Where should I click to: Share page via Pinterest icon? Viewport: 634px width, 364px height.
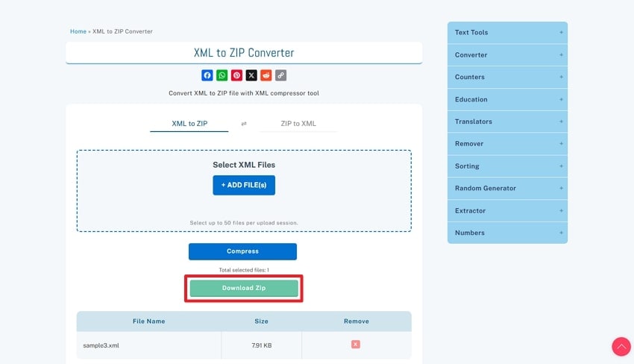236,75
